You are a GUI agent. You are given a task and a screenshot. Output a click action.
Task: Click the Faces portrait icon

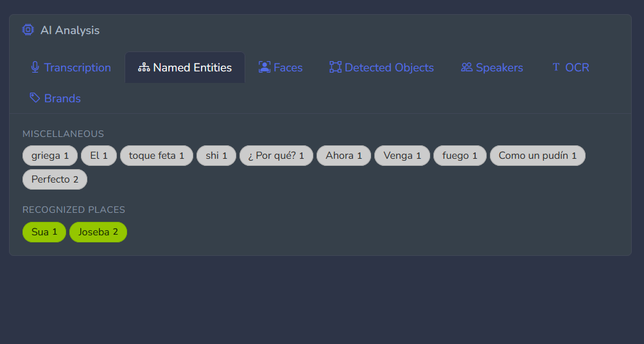(265, 68)
